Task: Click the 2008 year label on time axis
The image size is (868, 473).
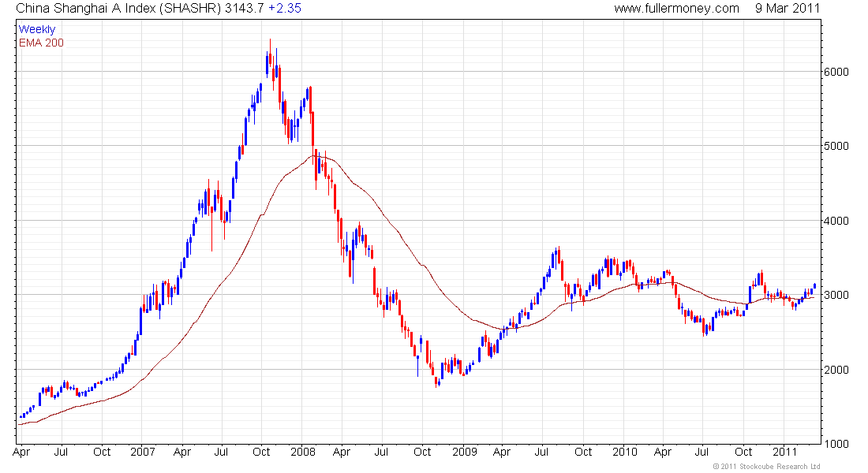Action: coord(303,452)
